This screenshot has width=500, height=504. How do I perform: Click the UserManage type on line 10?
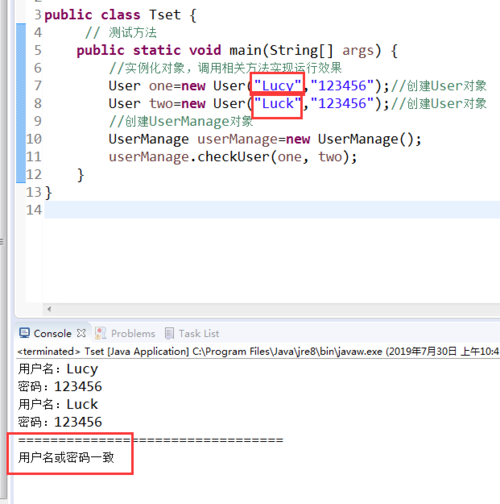149,139
